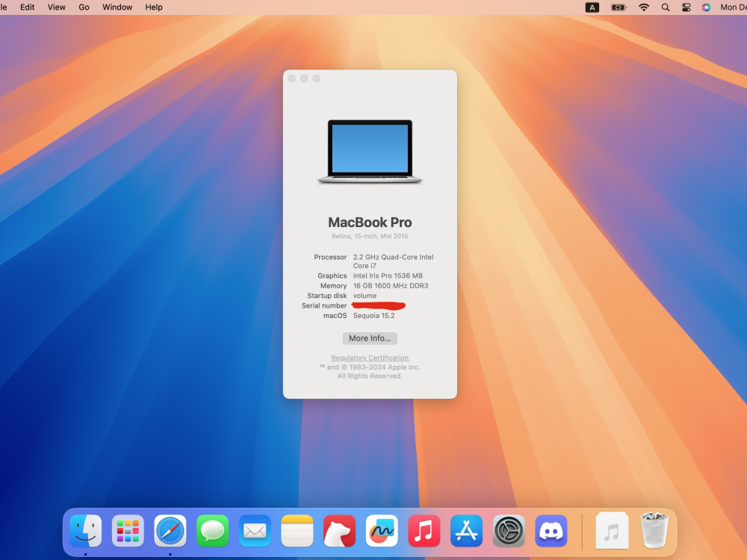This screenshot has width=747, height=560.
Task: Open Discord from the dock
Action: (x=551, y=530)
